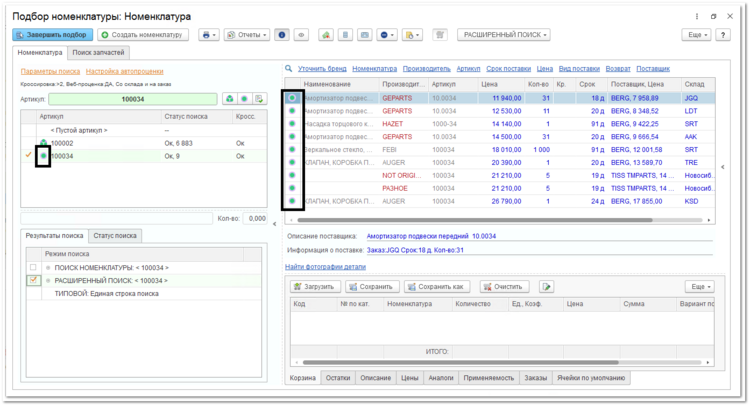Viewport: 750px width, 406px height.
Task: Click the edit document icon after Очистить
Action: pyautogui.click(x=546, y=286)
